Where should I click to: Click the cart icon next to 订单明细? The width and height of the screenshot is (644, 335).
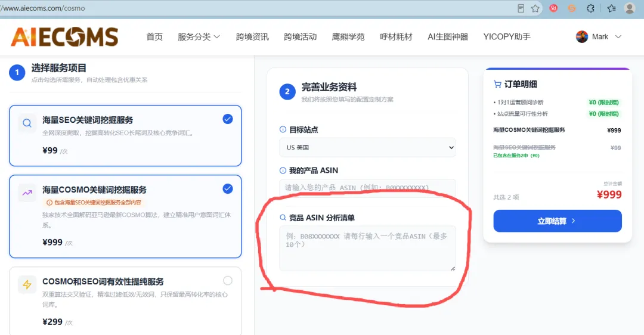(497, 84)
